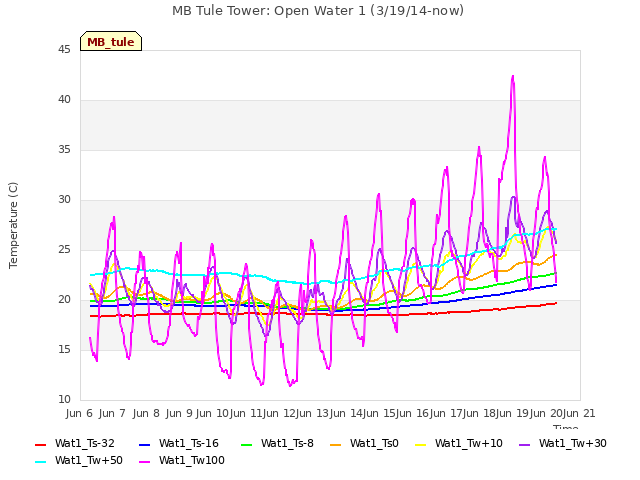Click the Temperature (C) axis label

(x=13, y=225)
